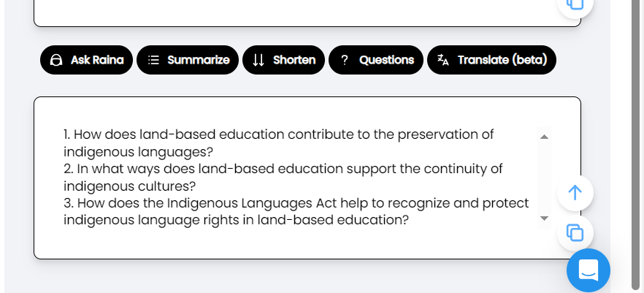This screenshot has width=644, height=293.
Task: Click the double down-arrows Shorten icon
Action: tap(258, 61)
